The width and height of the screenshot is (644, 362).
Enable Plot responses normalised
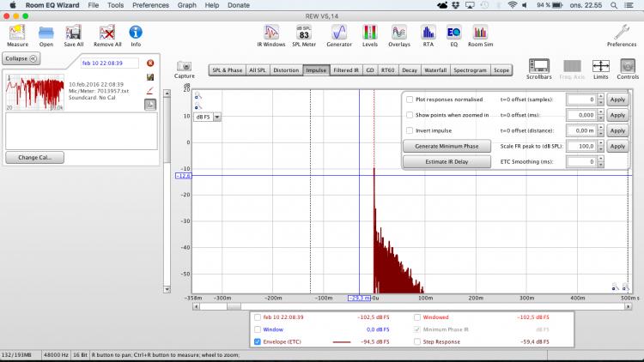[410, 100]
